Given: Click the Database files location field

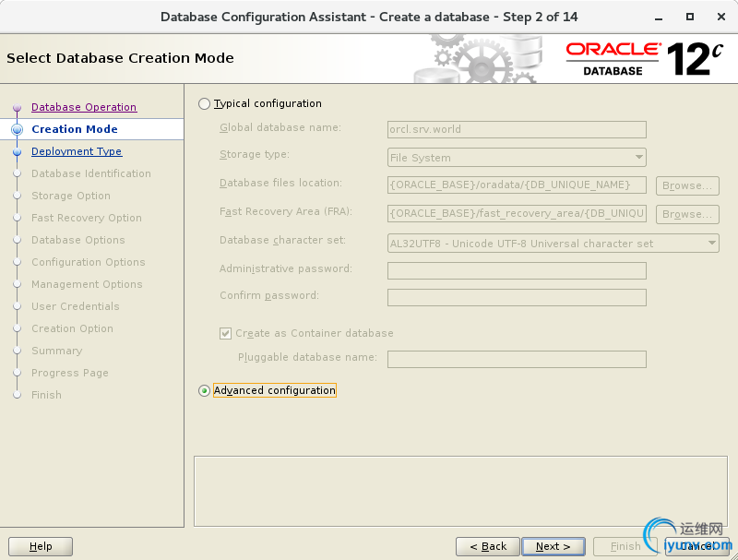Looking at the screenshot, I should [517, 185].
